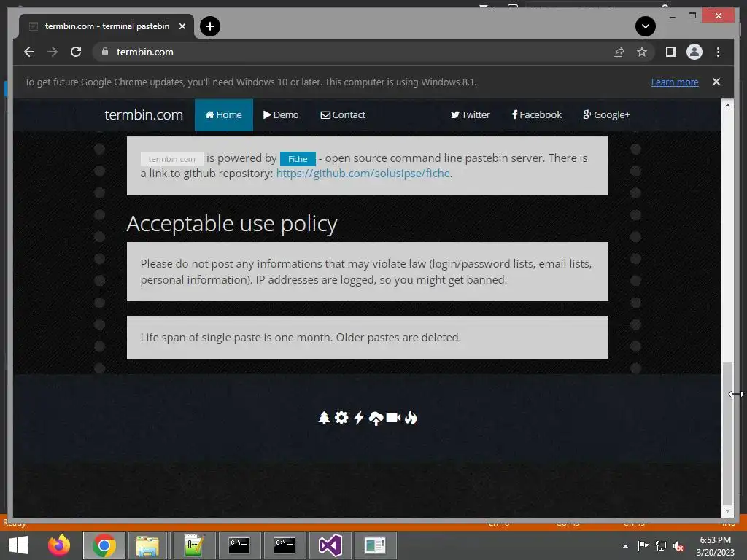This screenshot has height=560, width=747.
Task: Share this page via share icon
Action: tap(619, 52)
